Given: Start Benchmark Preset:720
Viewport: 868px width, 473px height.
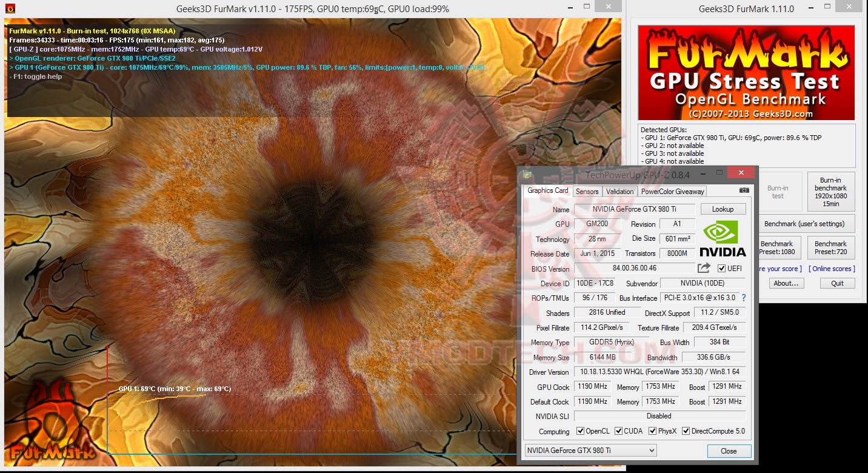Looking at the screenshot, I should (830, 247).
